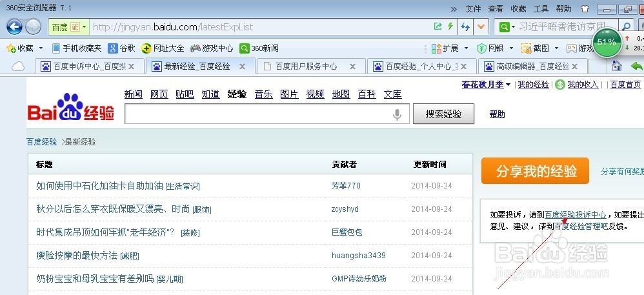Click the share icon in address bar
Viewport: 644px width, 295px height.
point(438,26)
